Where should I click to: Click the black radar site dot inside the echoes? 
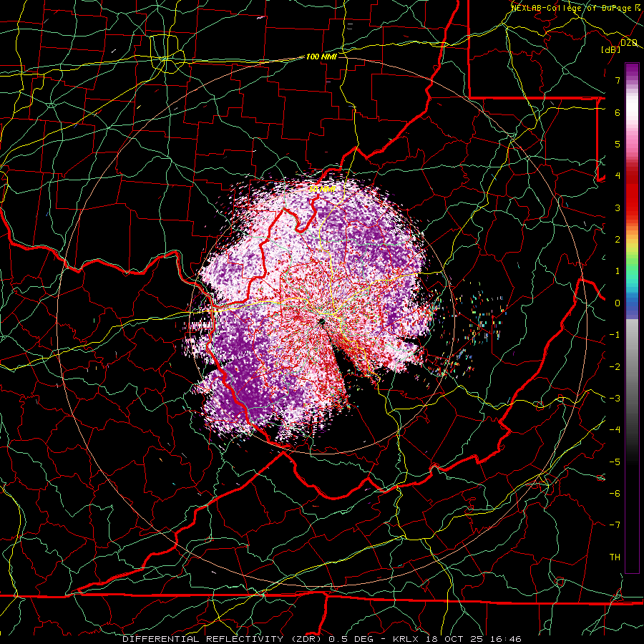coord(321,321)
